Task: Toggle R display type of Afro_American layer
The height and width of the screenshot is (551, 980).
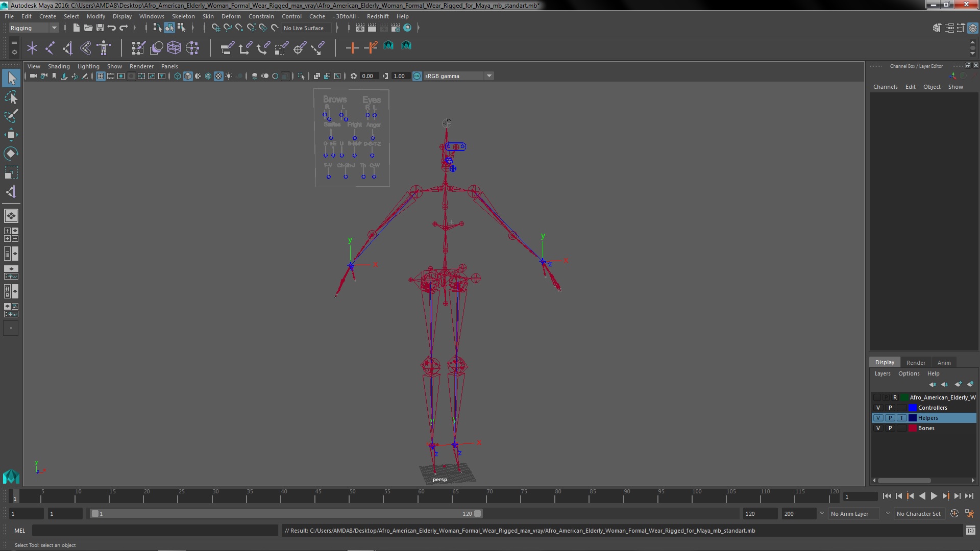Action: point(895,397)
